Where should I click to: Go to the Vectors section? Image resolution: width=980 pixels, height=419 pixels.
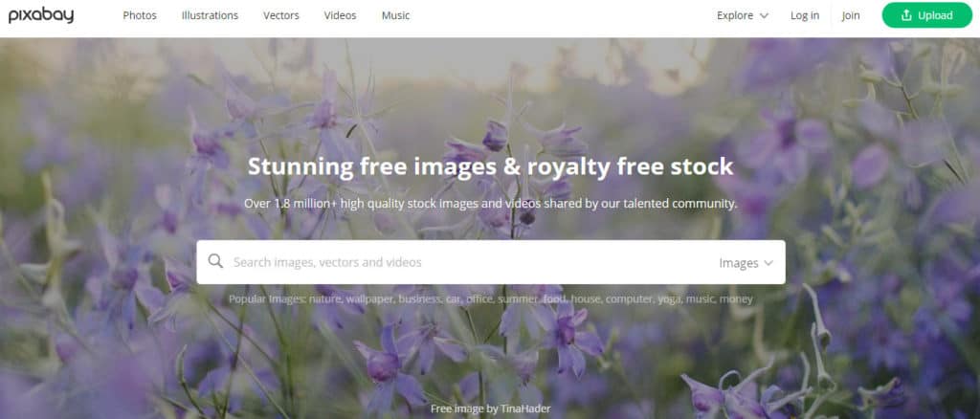[281, 15]
